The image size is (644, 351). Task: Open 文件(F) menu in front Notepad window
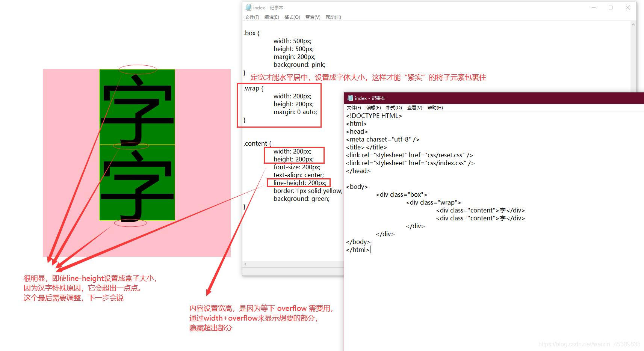click(354, 108)
